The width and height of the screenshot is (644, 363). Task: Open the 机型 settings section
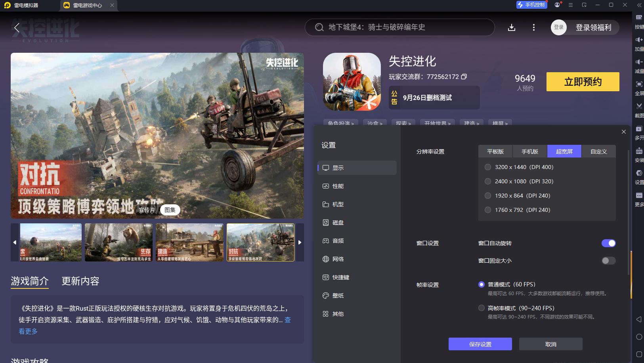357,204
